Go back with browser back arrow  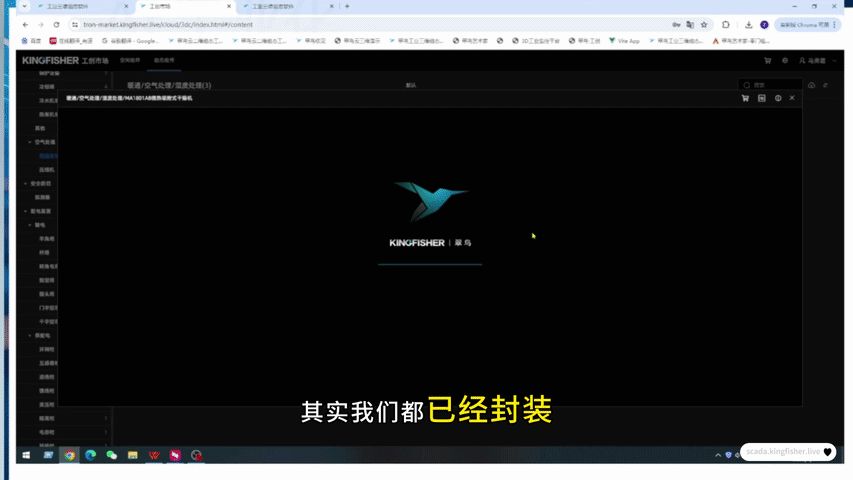tap(25, 24)
